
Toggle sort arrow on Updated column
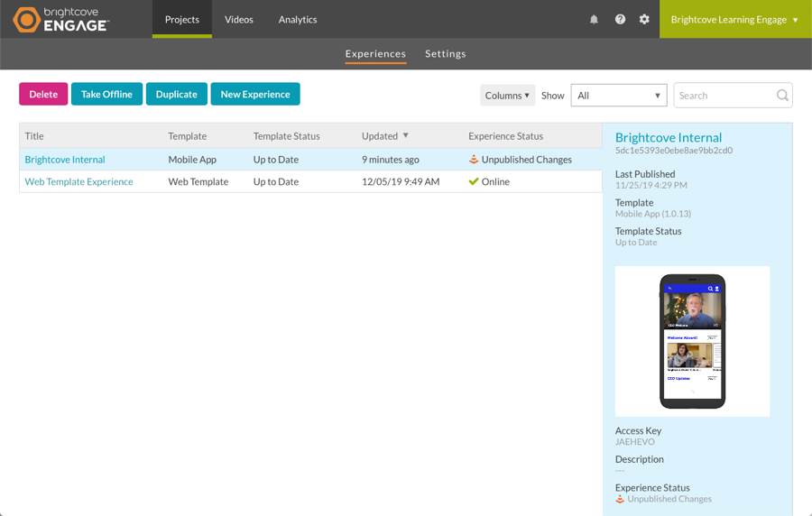click(405, 135)
